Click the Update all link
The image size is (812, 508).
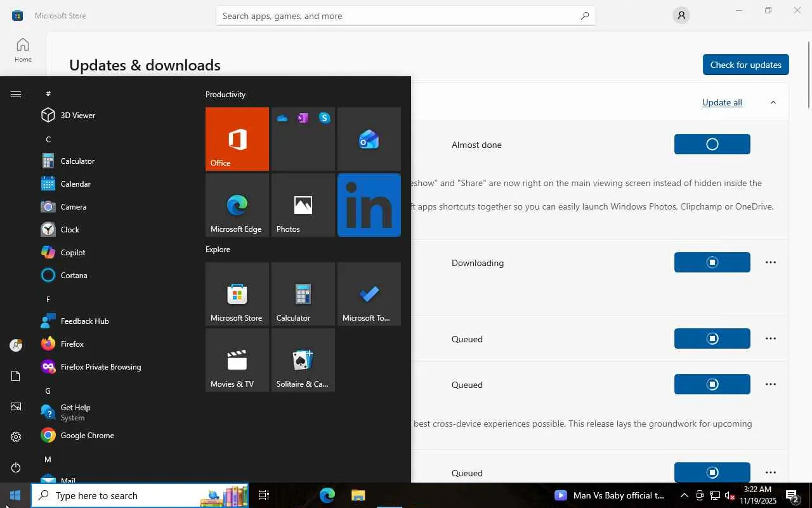(x=722, y=102)
